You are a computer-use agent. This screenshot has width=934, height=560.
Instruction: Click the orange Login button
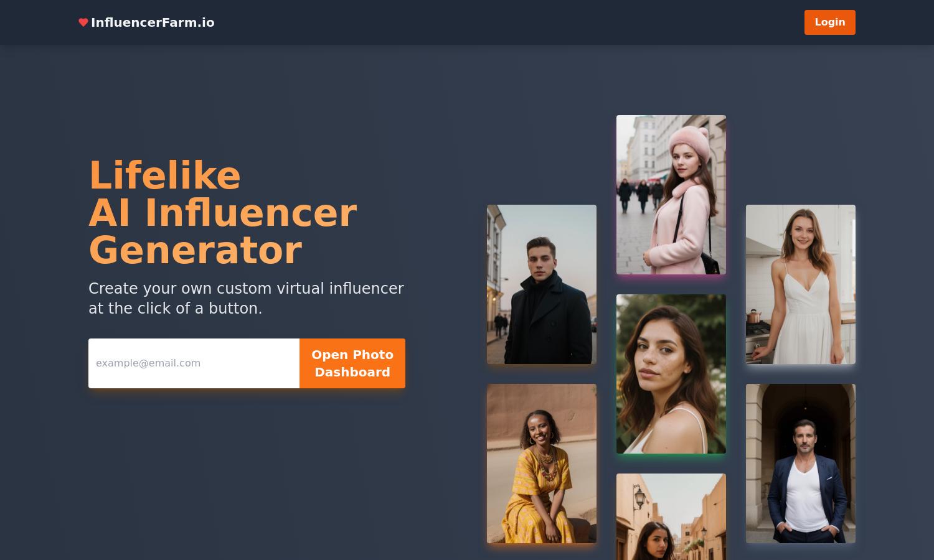[x=829, y=22]
